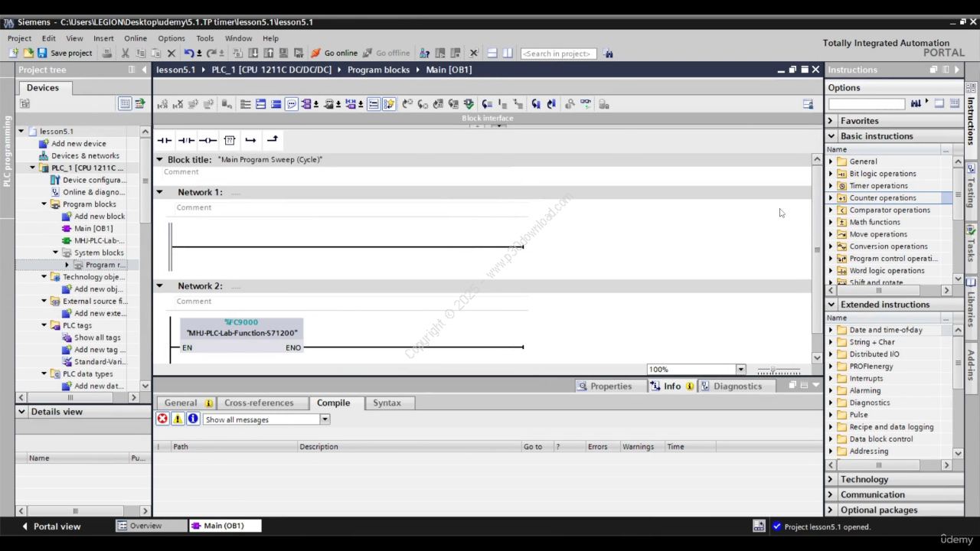This screenshot has width=980, height=551.
Task: Click the Open branch icon
Action: pyautogui.click(x=250, y=140)
